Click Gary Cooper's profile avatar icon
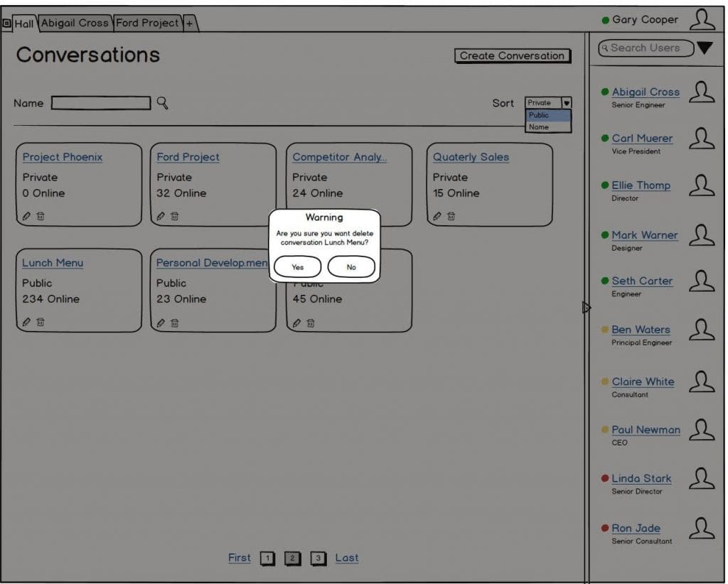The height and width of the screenshot is (584, 728). [x=702, y=20]
